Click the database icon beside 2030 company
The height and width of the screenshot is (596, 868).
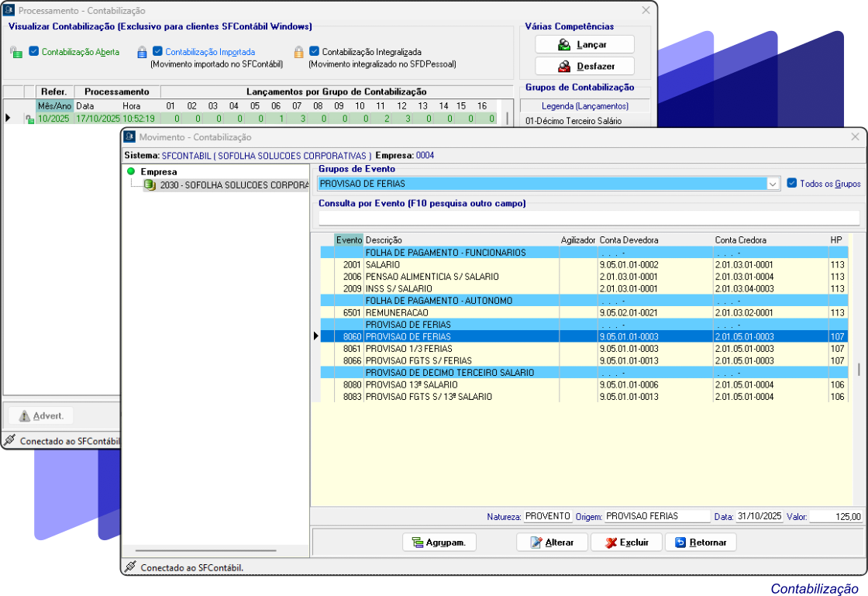click(150, 185)
